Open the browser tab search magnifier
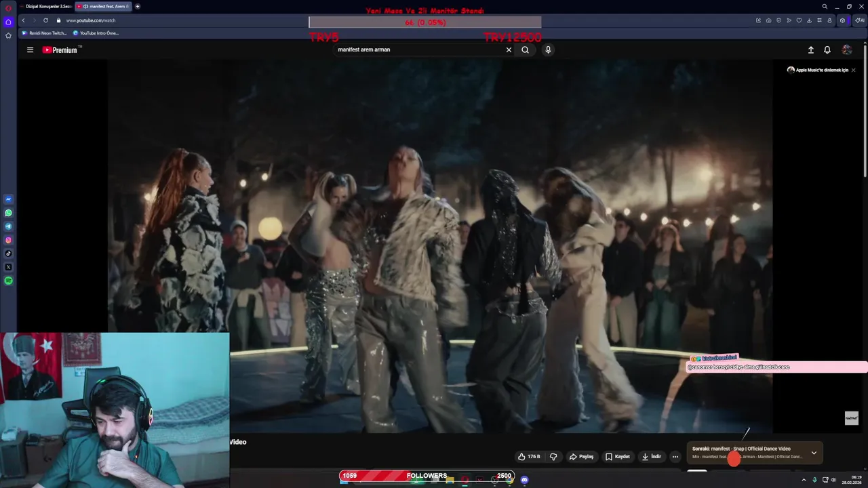The width and height of the screenshot is (868, 488). (x=825, y=6)
